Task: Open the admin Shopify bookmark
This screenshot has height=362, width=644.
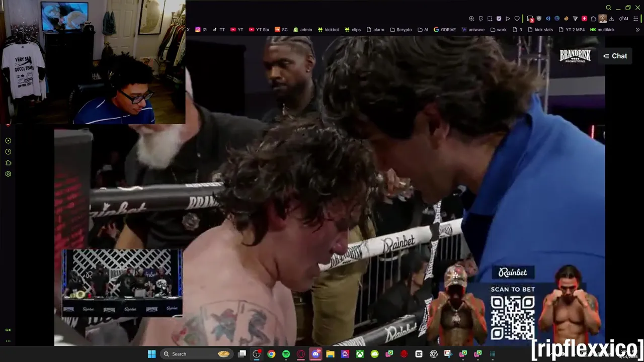Action: 303,30
